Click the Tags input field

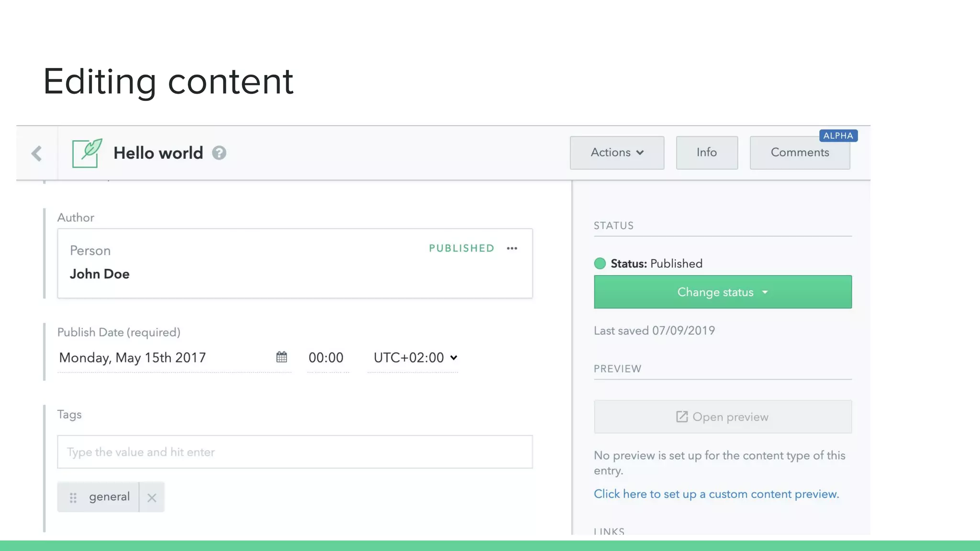click(294, 452)
